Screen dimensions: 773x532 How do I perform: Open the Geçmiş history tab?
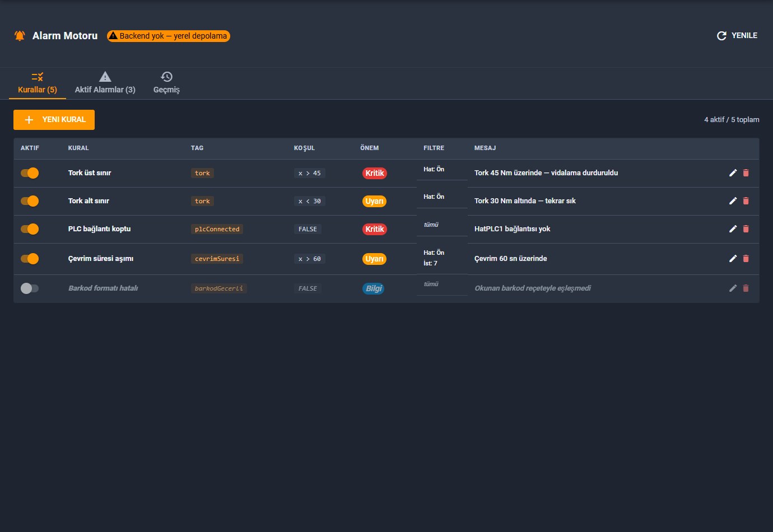166,83
